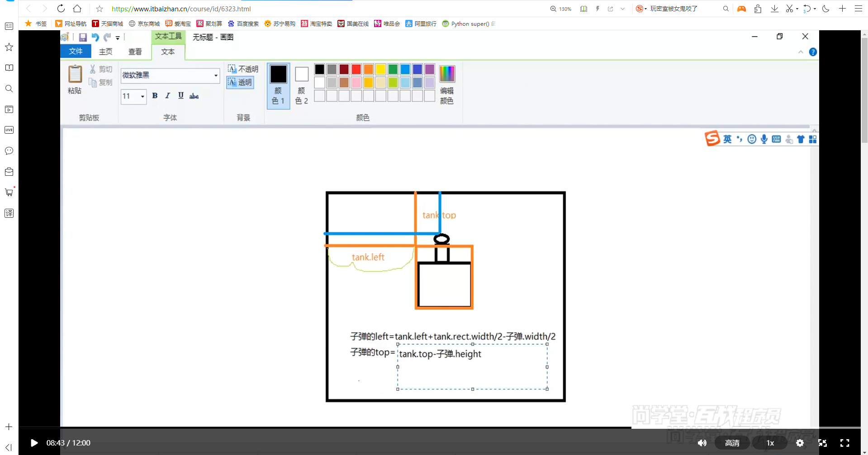Open Paint quick access toolbar dropdown arrow
Image resolution: width=868 pixels, height=455 pixels.
click(x=118, y=38)
